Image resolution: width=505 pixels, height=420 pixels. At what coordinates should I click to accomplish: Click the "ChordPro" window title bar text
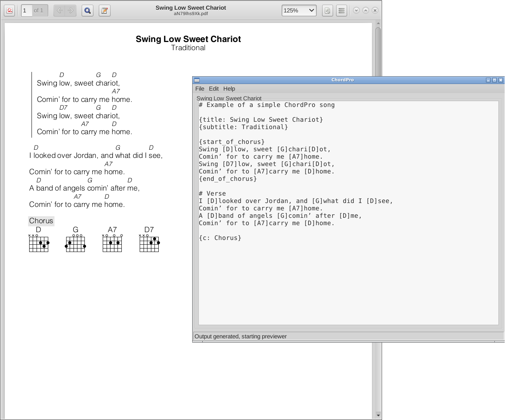343,80
